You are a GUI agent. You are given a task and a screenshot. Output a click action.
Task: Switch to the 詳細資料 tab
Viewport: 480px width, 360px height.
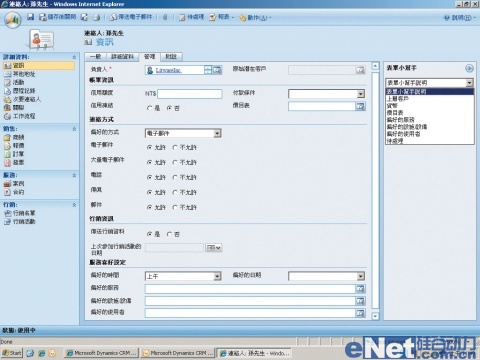(122, 57)
